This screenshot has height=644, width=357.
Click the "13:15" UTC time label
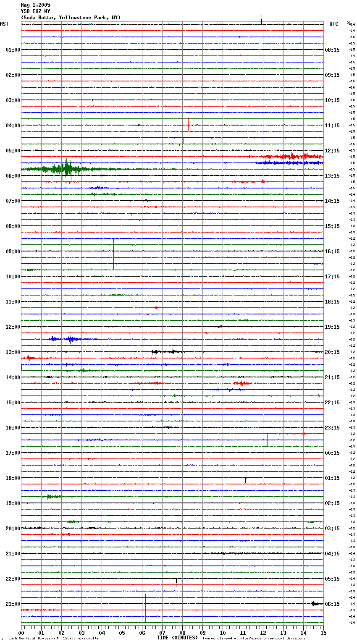click(332, 176)
